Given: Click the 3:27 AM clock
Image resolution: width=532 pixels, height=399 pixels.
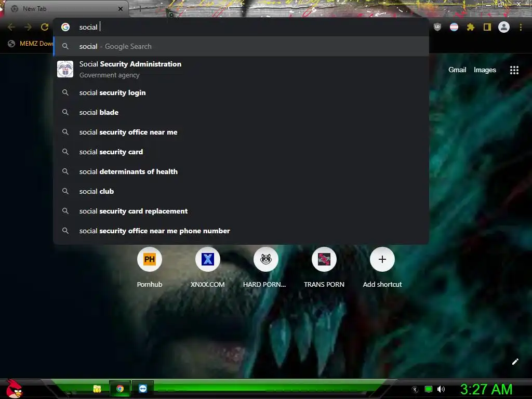Looking at the screenshot, I should pyautogui.click(x=486, y=389).
